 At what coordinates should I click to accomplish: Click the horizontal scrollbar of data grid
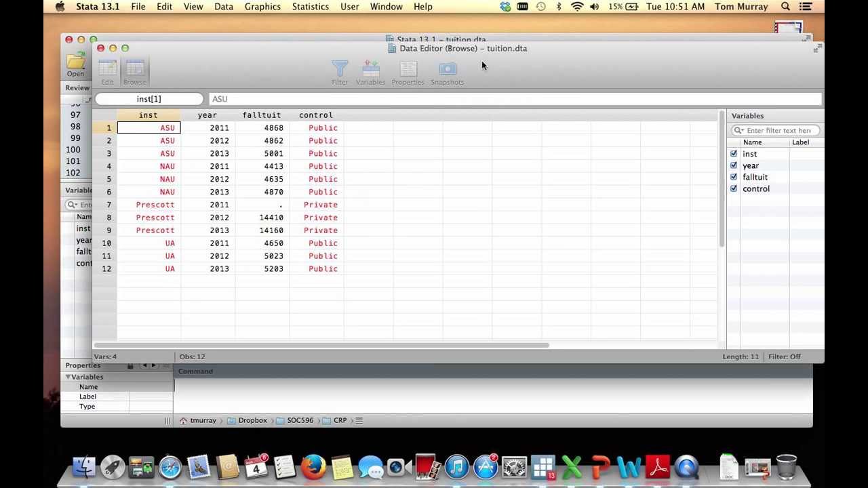click(x=321, y=345)
